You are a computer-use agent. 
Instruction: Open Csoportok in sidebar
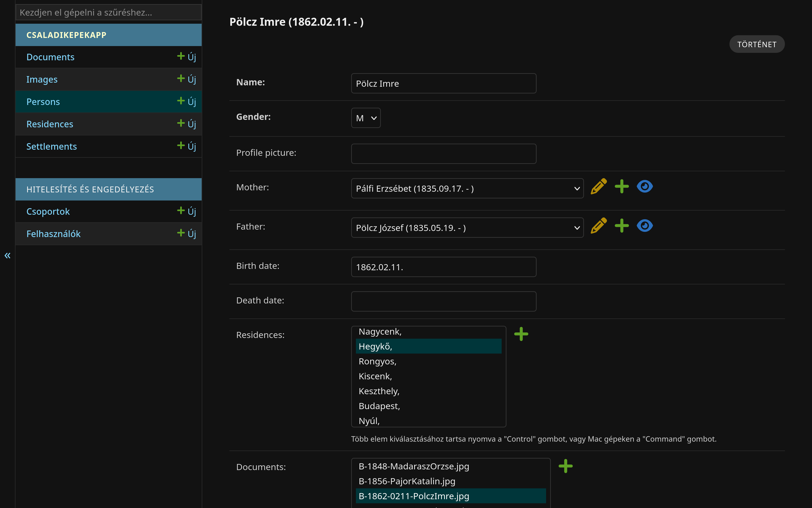pyautogui.click(x=48, y=212)
